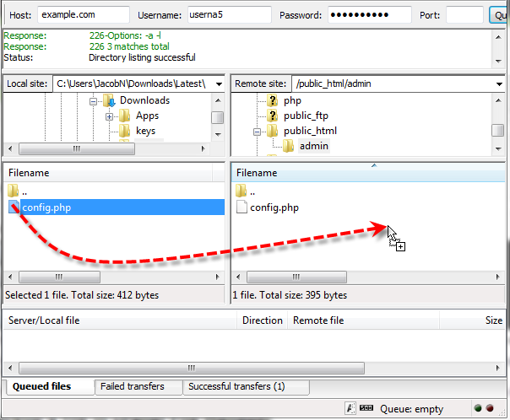
Task: Select the keys folder icon
Action: click(x=125, y=131)
